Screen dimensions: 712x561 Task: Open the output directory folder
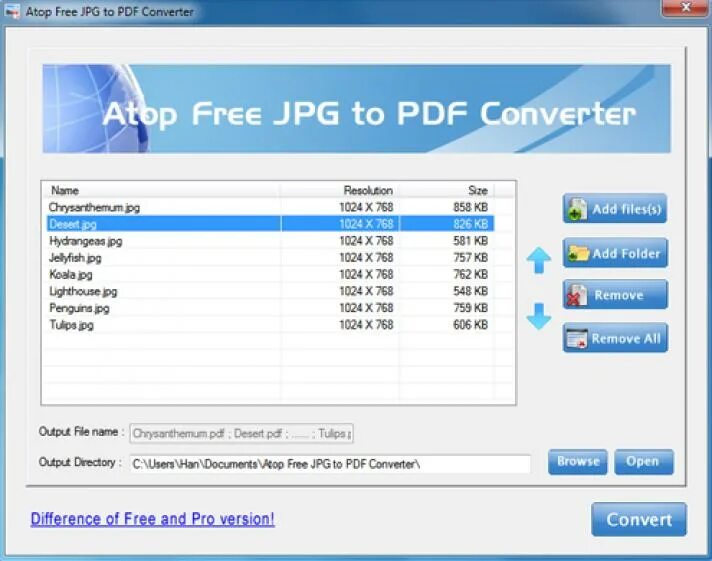pos(643,462)
